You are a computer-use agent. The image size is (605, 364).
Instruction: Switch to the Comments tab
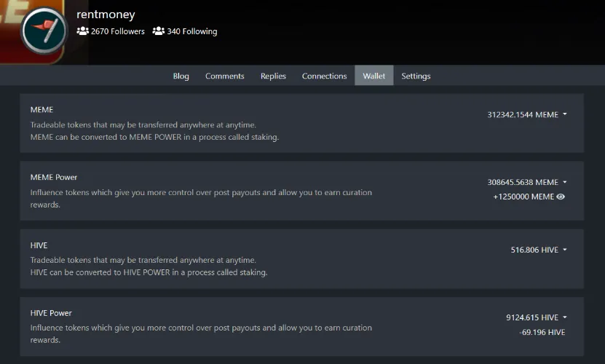[224, 76]
